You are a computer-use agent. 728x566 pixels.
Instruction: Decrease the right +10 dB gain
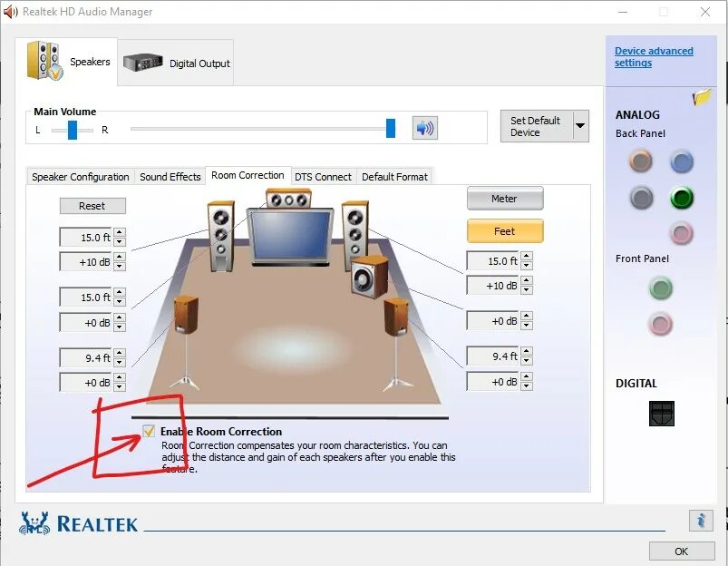coord(527,290)
